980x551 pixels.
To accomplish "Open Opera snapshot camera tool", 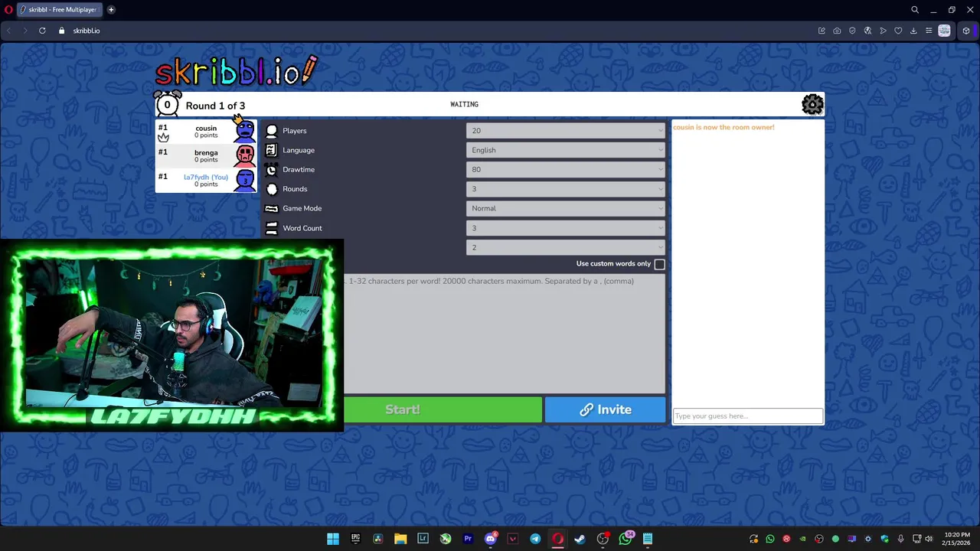I will coord(837,31).
